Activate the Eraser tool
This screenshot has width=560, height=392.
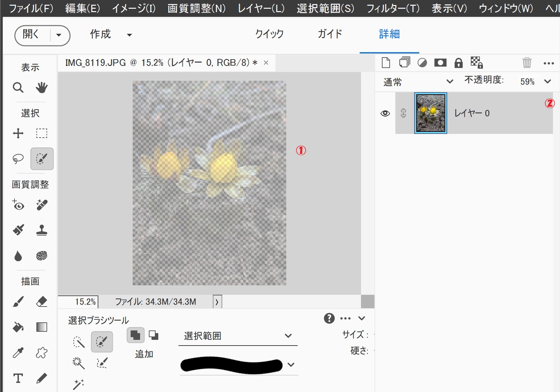42,301
